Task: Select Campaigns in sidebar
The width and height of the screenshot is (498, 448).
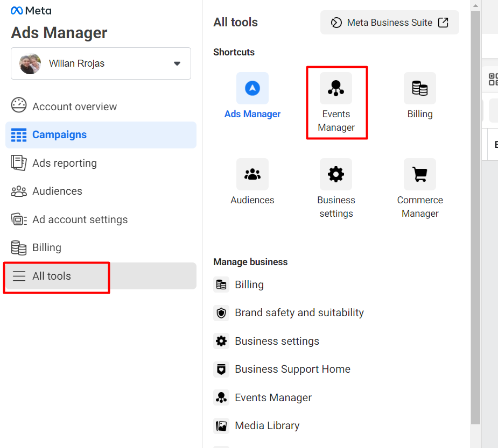Action: pos(101,135)
